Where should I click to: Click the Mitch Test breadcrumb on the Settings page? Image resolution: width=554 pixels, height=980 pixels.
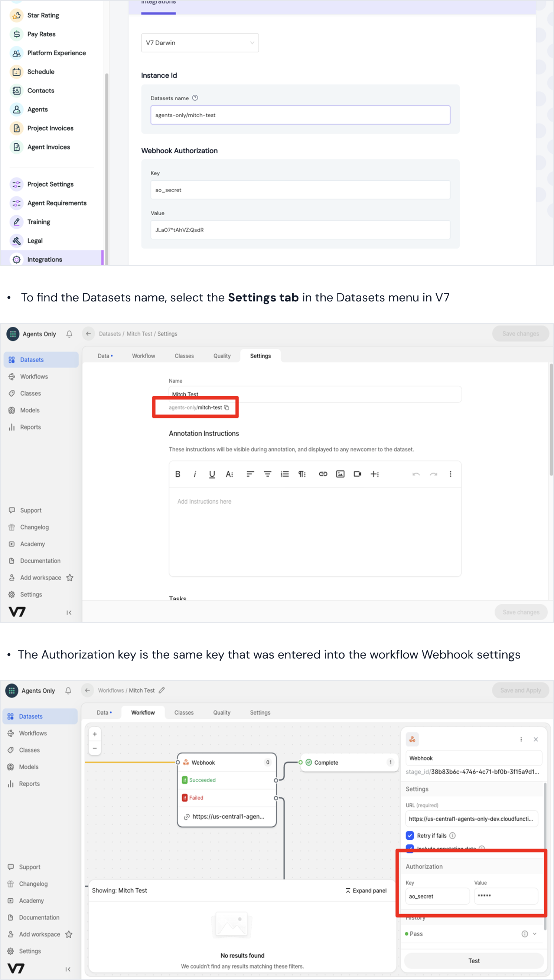tap(139, 334)
